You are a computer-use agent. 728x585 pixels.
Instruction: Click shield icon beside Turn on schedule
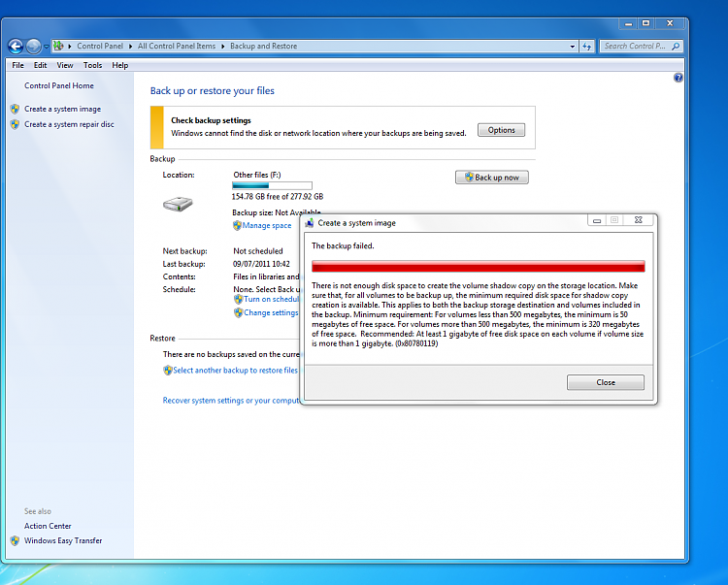pos(238,299)
